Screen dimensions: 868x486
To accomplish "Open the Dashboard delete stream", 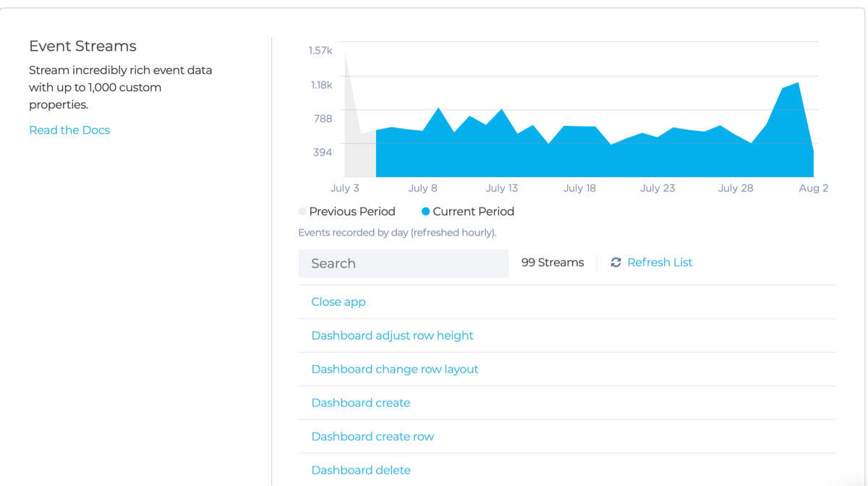I will [361, 470].
